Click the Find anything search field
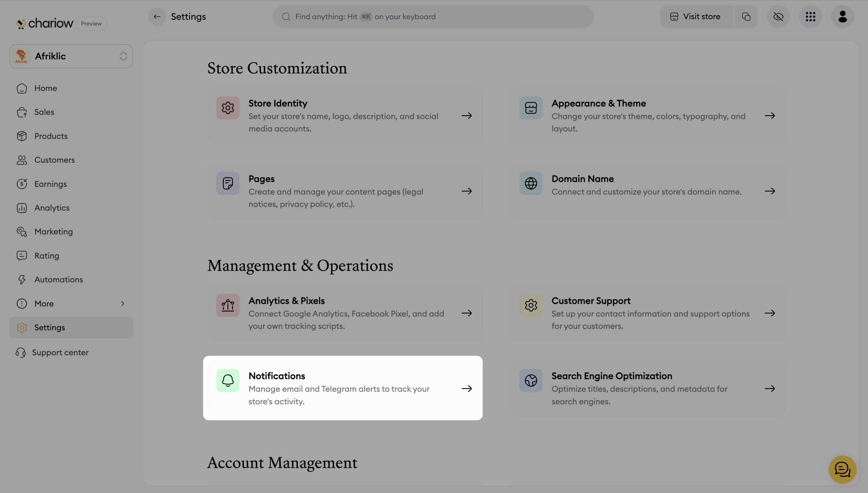This screenshot has height=493, width=868. pos(433,17)
